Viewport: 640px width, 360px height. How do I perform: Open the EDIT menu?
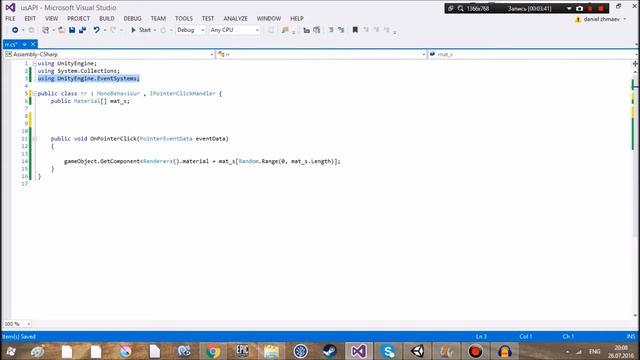click(30, 18)
